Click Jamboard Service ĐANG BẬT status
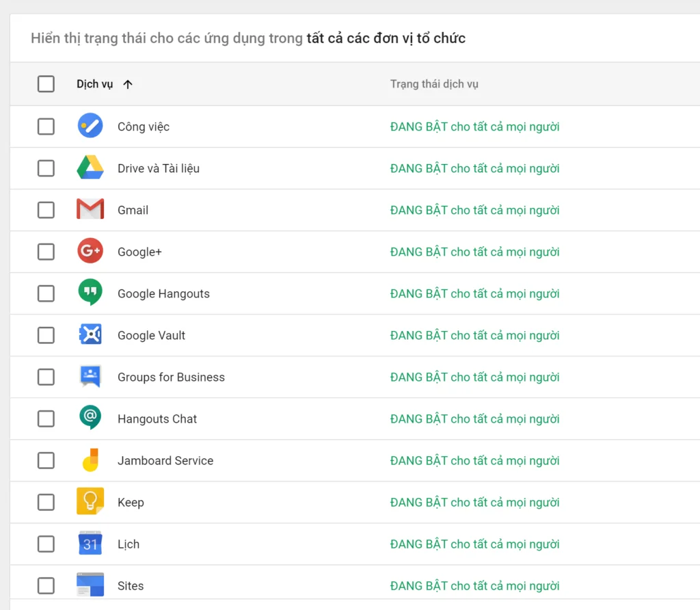The width and height of the screenshot is (700, 610). point(474,461)
